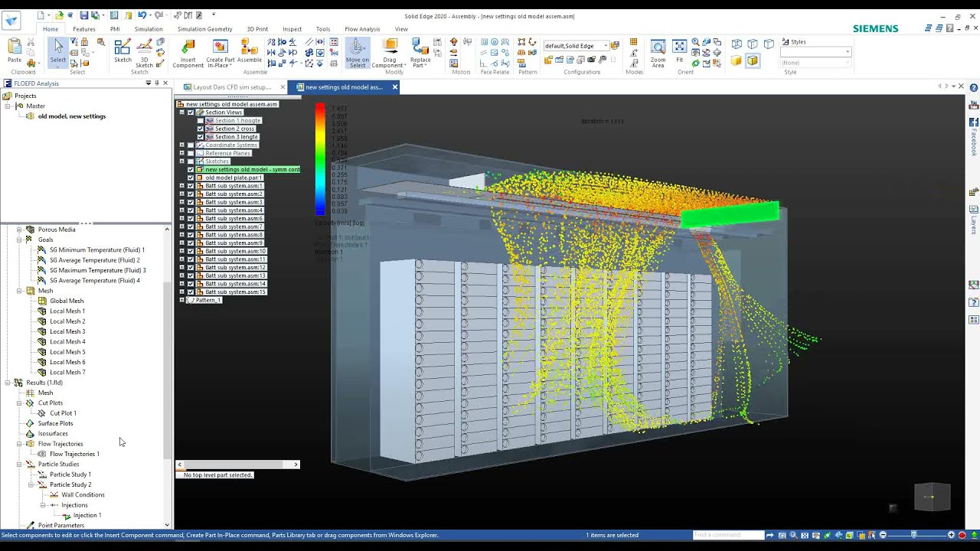980x551 pixels.
Task: Open the Simulation ribbon tab
Action: click(x=149, y=29)
